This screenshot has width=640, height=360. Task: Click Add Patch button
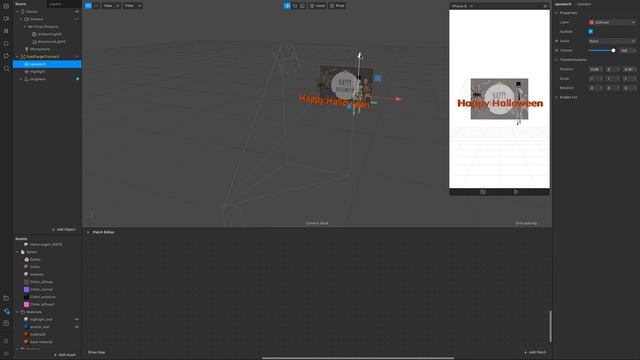click(535, 352)
